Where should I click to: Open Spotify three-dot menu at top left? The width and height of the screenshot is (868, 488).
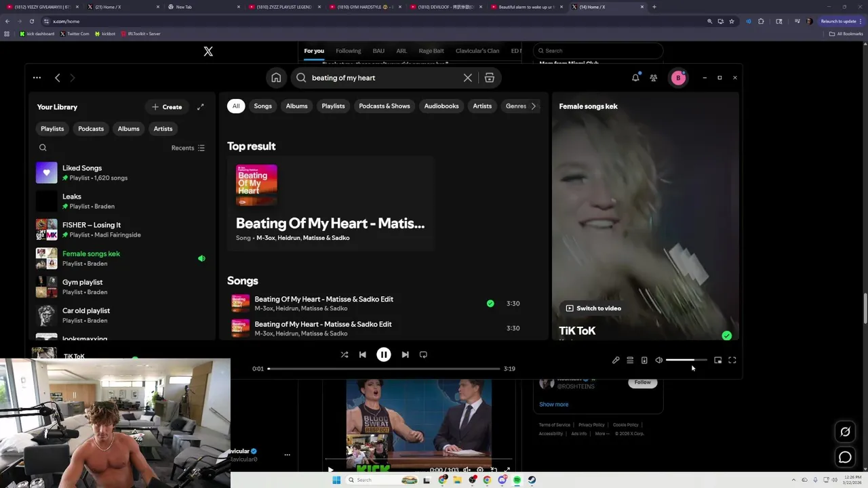(x=37, y=78)
